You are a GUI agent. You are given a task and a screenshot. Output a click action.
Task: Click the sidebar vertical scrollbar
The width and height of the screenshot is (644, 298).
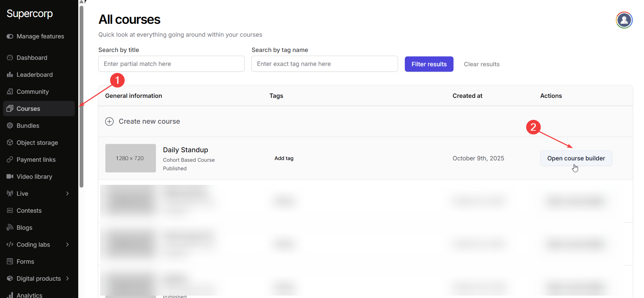pyautogui.click(x=81, y=95)
